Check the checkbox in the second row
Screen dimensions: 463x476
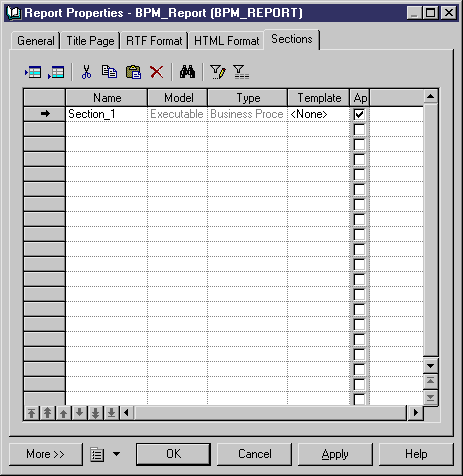359,129
